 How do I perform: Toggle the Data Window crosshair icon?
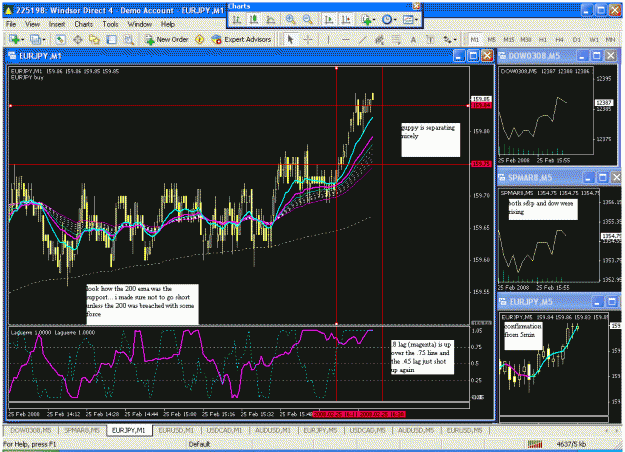click(x=77, y=39)
